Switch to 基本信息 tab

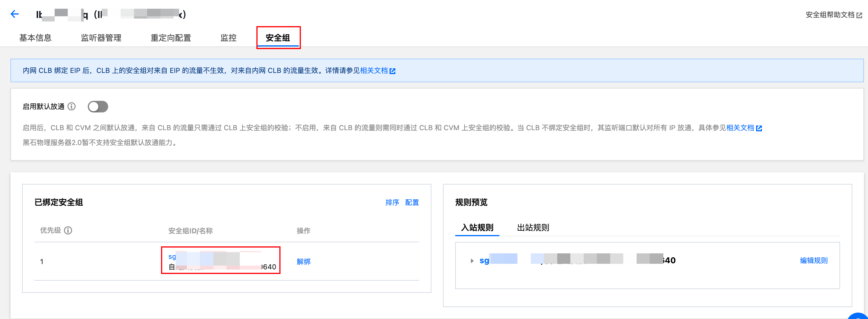click(35, 38)
